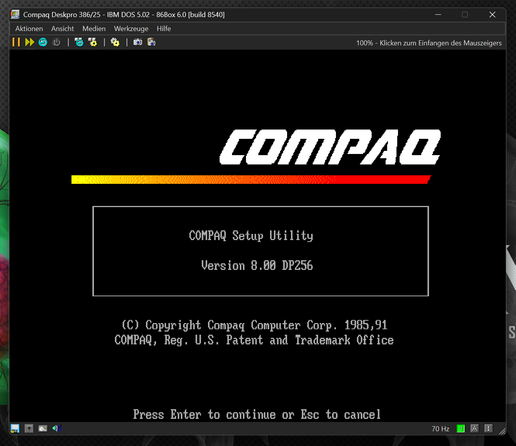Click the grey ACPI shutdown power icon

click(x=56, y=42)
